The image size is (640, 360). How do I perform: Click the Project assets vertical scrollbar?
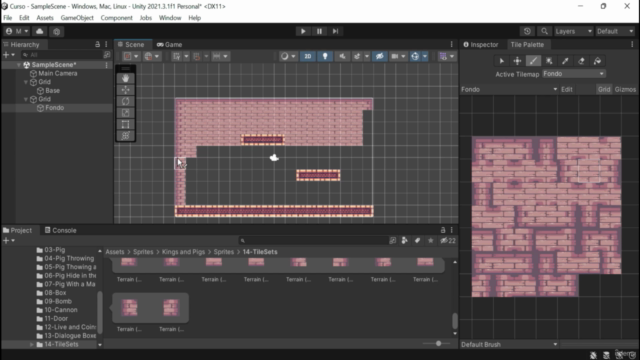[x=455, y=321]
